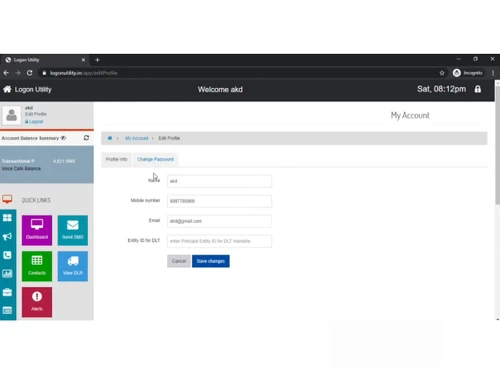500x375 pixels.
Task: Open the card icon in the sidebar
Action: (7, 310)
